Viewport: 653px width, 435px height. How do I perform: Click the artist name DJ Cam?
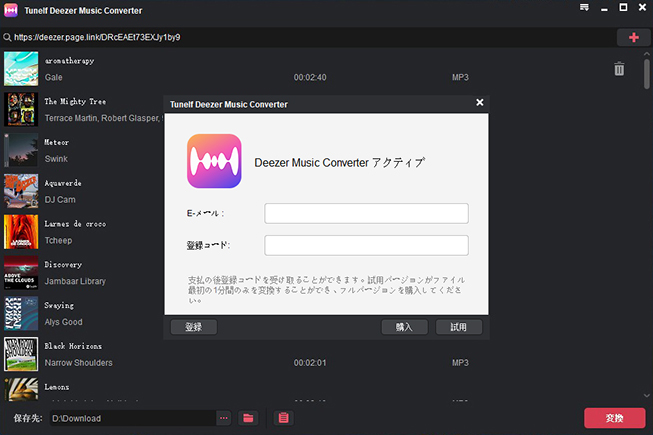(60, 200)
